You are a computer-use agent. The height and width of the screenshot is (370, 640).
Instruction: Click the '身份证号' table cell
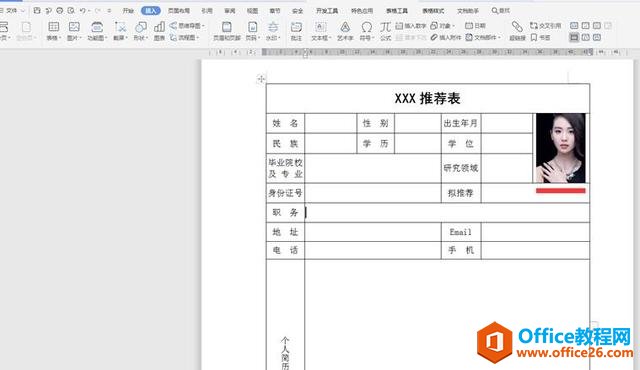pyautogui.click(x=285, y=193)
